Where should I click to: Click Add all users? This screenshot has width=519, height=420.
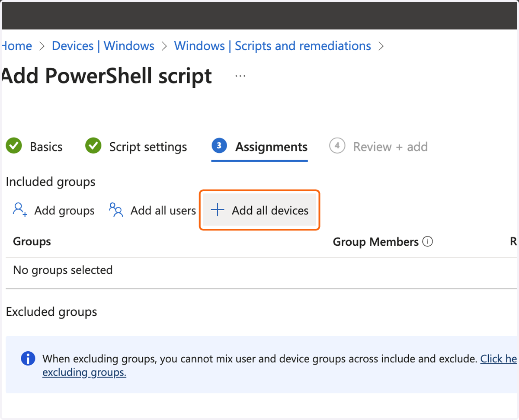pyautogui.click(x=152, y=210)
